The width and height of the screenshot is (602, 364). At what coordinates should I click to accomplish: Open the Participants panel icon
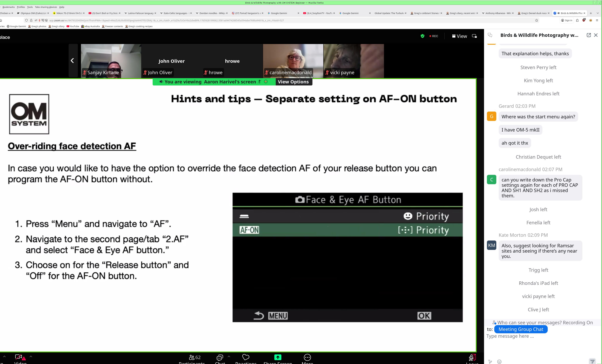click(192, 357)
